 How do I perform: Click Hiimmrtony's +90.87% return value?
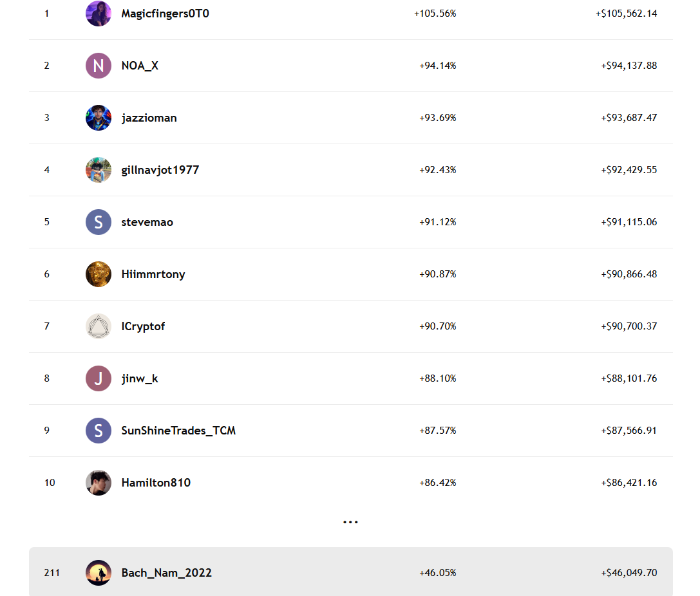[437, 274]
